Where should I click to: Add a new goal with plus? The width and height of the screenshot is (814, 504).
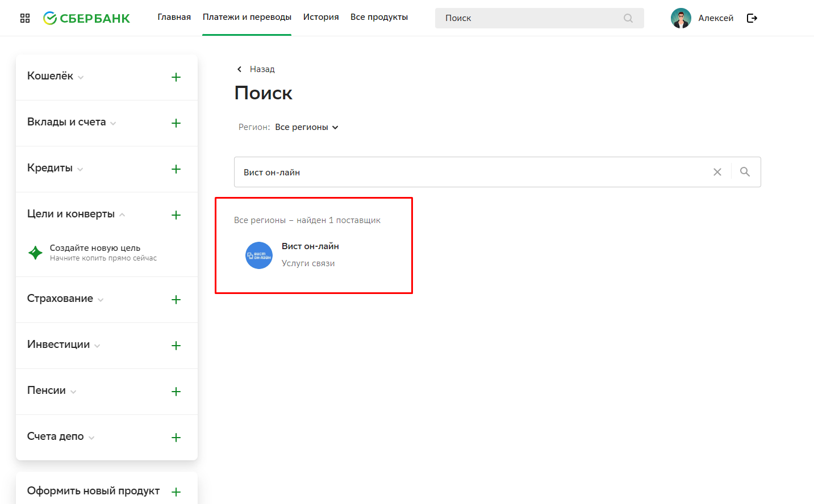tap(176, 215)
